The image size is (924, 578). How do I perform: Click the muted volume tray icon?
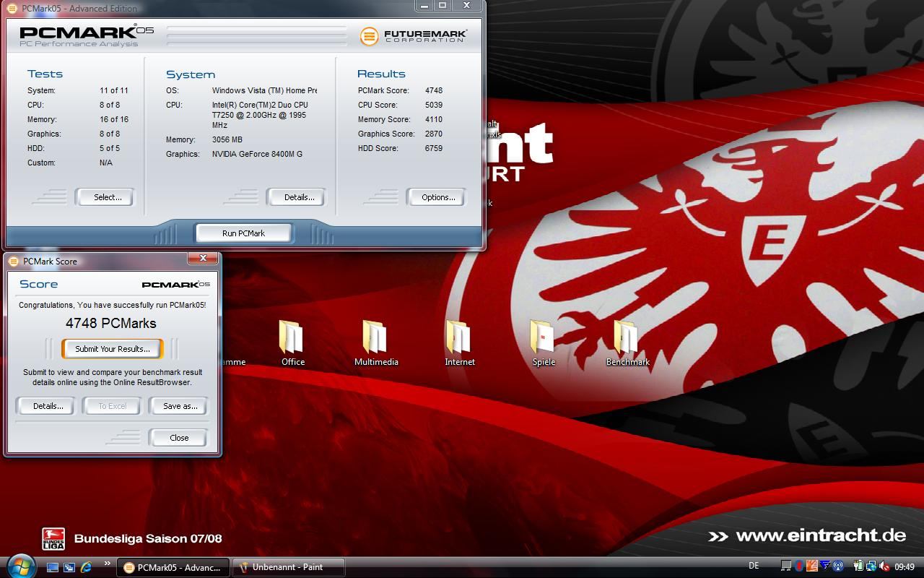click(884, 566)
